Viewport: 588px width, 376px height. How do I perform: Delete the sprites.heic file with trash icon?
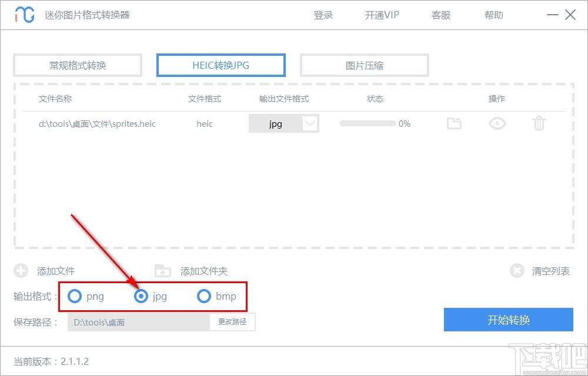point(539,123)
